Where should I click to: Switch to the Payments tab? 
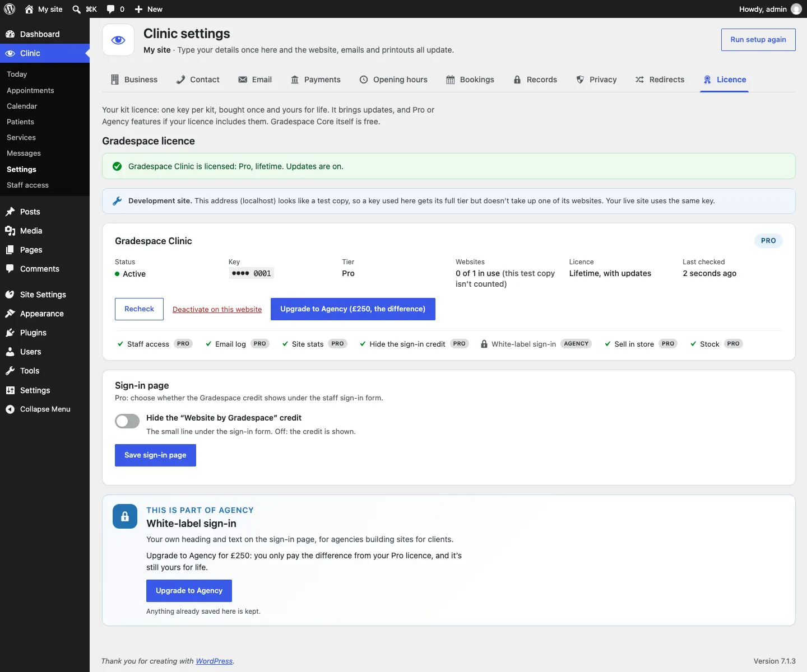pyautogui.click(x=316, y=80)
